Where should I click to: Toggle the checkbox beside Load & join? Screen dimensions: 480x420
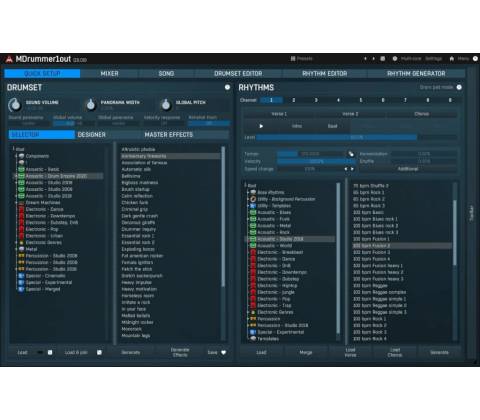(99, 352)
